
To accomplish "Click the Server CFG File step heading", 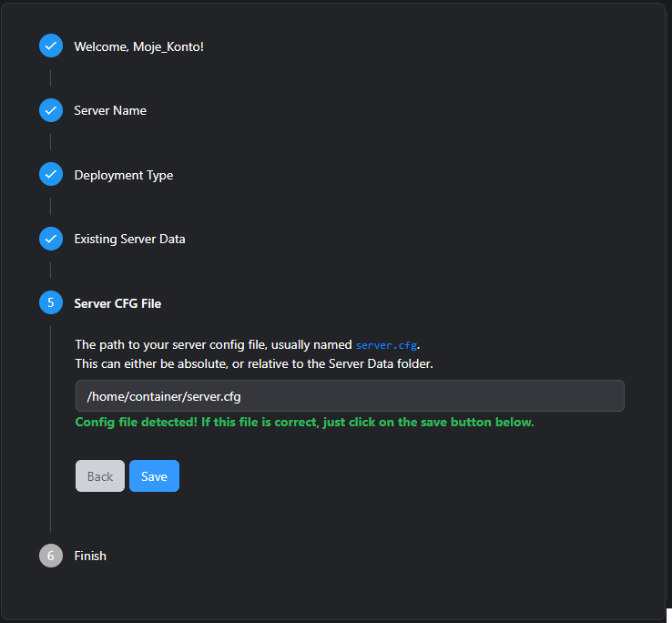I will click(x=117, y=303).
